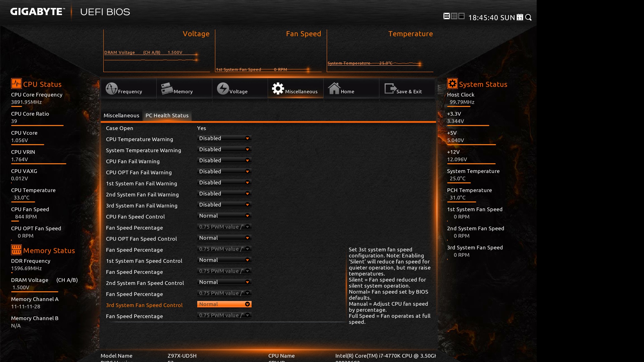Image resolution: width=644 pixels, height=362 pixels.
Task: Expand CPU Fan Speed Control dropdown
Action: click(x=224, y=216)
